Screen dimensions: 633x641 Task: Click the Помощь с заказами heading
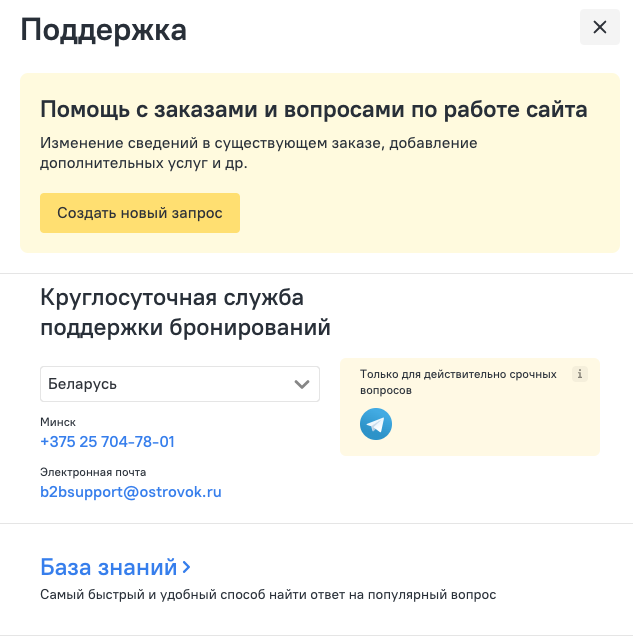(314, 110)
